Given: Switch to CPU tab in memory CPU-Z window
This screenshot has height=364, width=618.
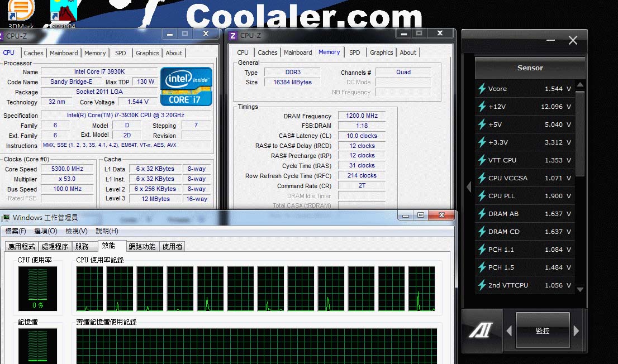Looking at the screenshot, I should 243,52.
